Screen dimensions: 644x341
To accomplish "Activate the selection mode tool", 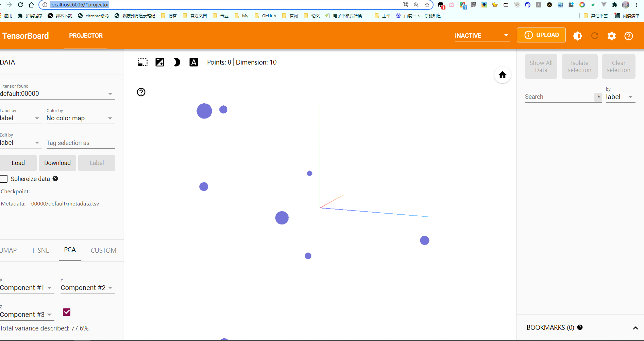I will pyautogui.click(x=142, y=62).
